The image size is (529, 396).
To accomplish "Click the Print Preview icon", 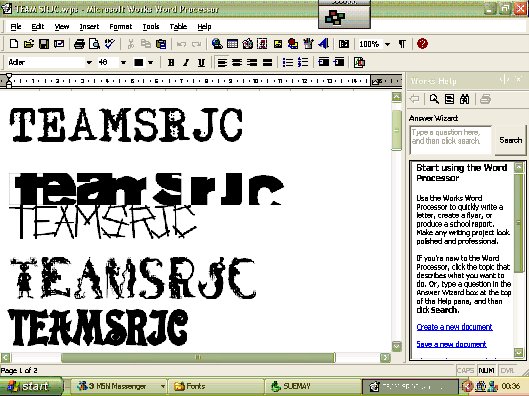I will [94, 44].
